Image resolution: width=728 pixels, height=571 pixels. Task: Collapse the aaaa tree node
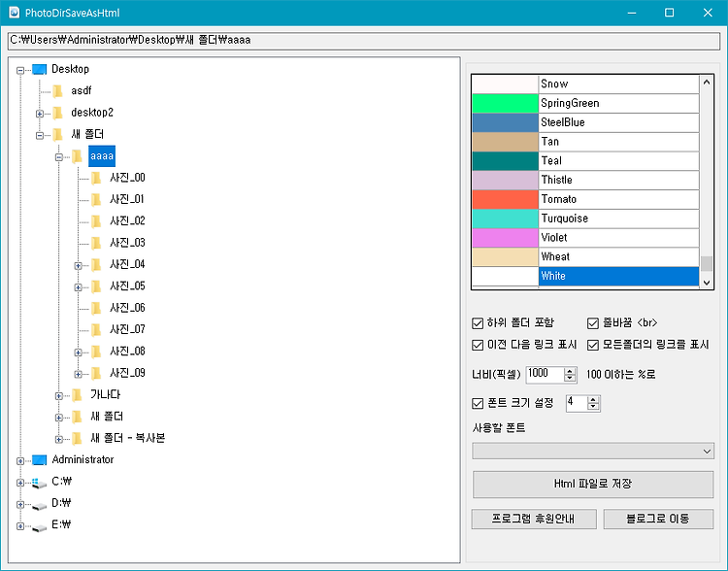[59, 157]
